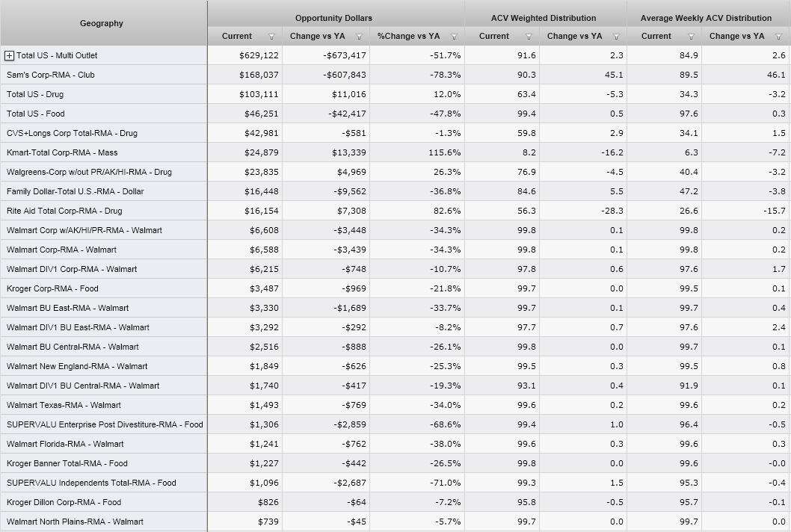Select the Sam's Corp-RMA - Club row
This screenshot has height=532, width=791.
[51, 75]
